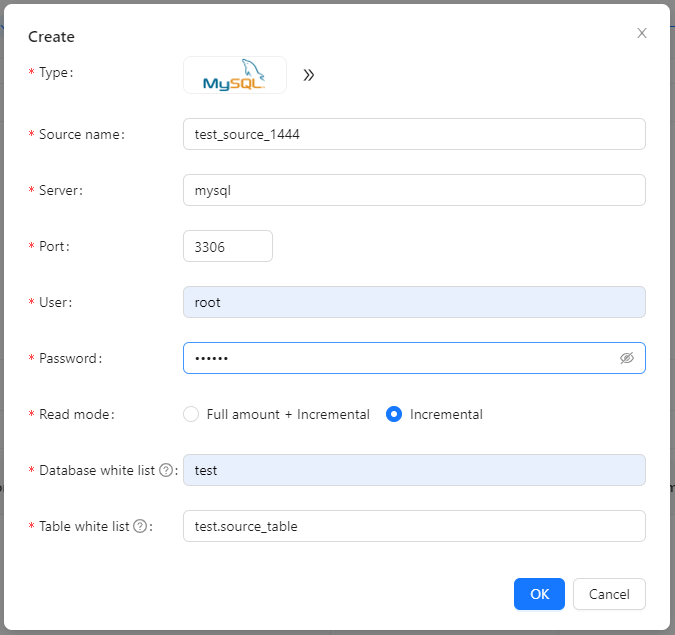Toggle password visibility eye icon
The height and width of the screenshot is (635, 675).
pyautogui.click(x=627, y=358)
